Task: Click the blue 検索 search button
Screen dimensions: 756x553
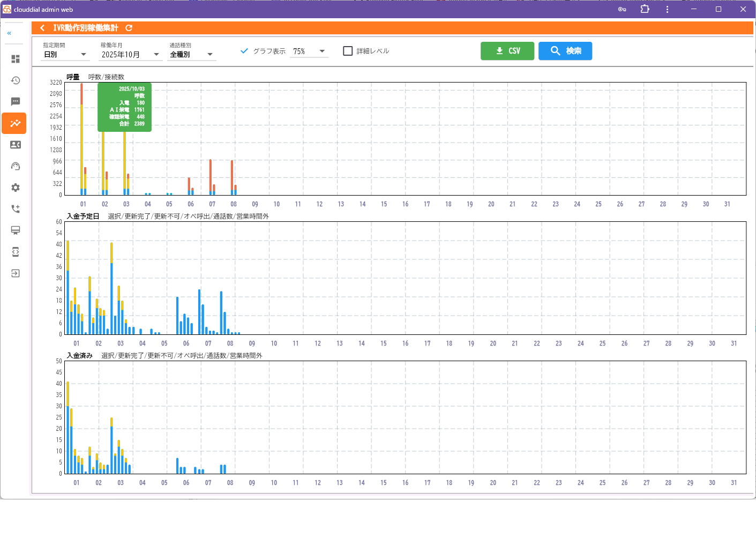Action: point(565,51)
